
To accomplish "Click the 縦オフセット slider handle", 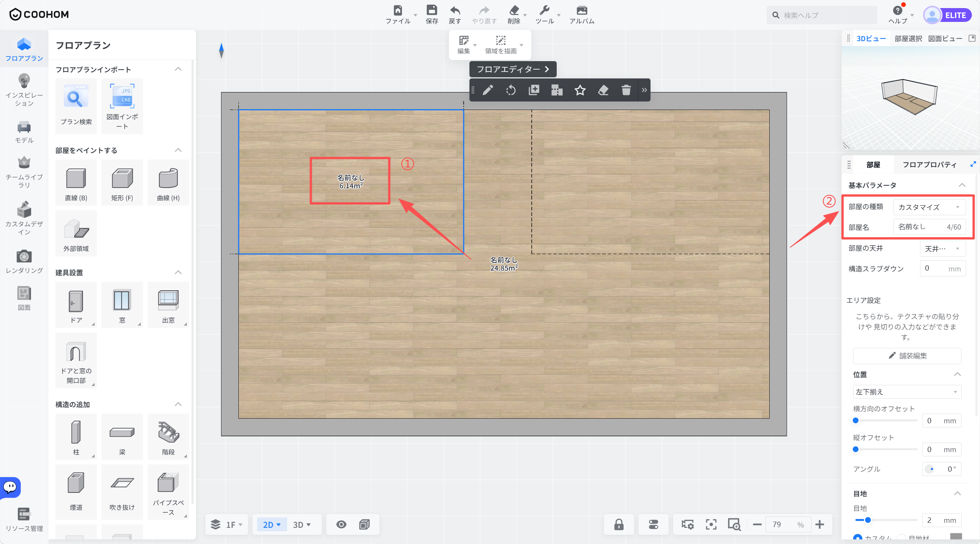I will 855,449.
